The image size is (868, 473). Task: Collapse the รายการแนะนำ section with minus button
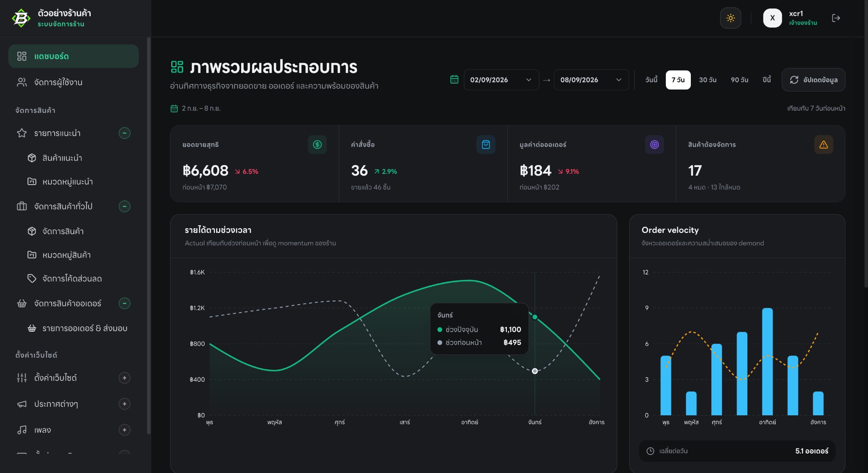tap(124, 133)
